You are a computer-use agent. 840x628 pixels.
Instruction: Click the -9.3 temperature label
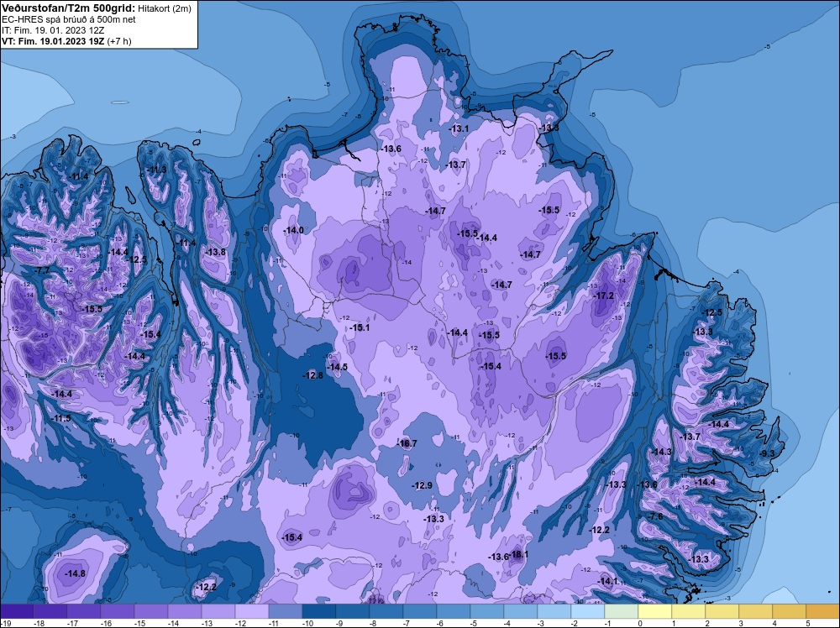766,453
